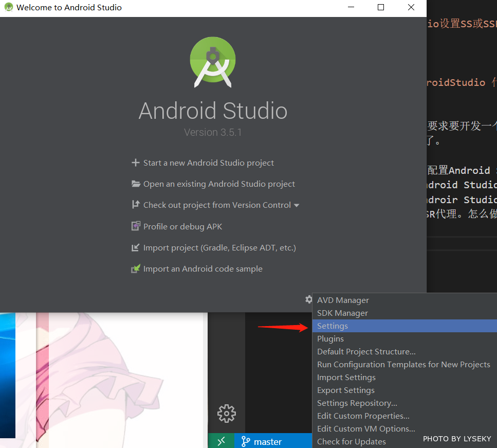Click the Profile or debug APK icon
This screenshot has width=497, height=448.
136,226
